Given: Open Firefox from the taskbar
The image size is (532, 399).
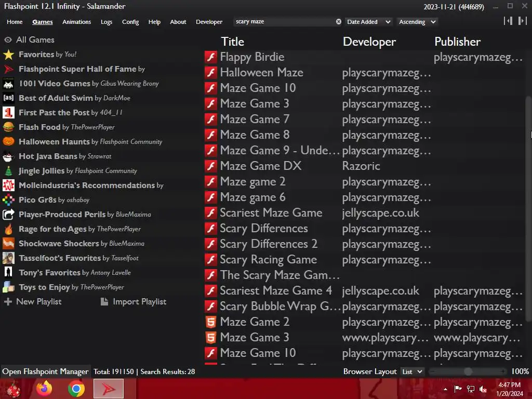Looking at the screenshot, I should (44, 389).
